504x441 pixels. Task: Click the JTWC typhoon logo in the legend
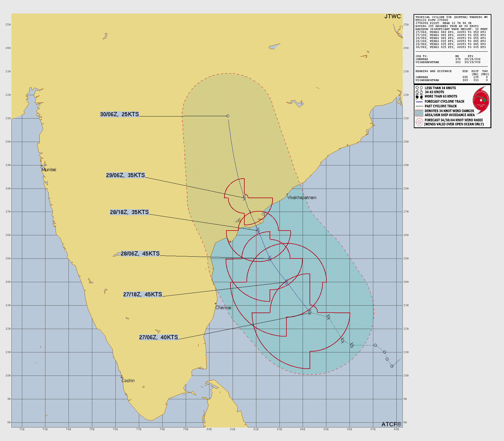pos(481,100)
